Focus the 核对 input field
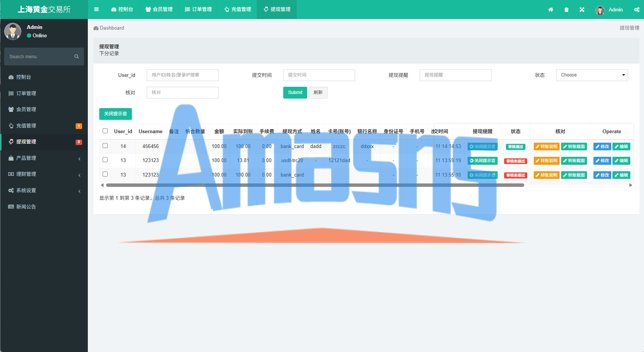644x352 pixels. click(182, 92)
